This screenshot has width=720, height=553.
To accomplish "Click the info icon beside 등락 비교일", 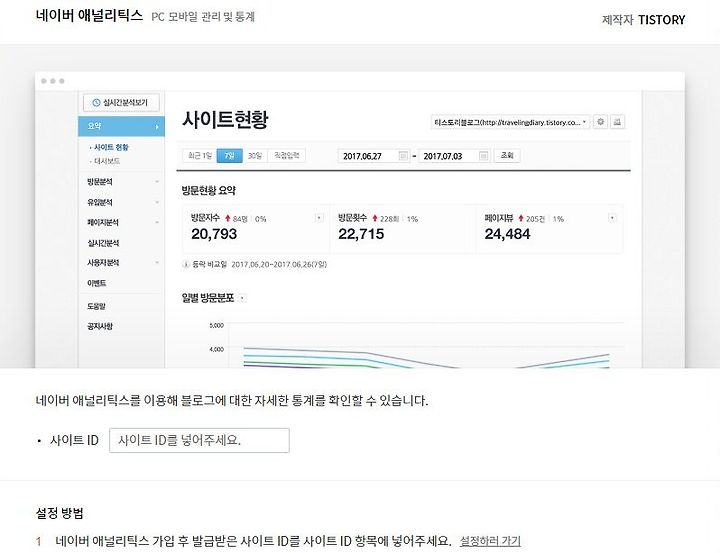I will point(186,265).
